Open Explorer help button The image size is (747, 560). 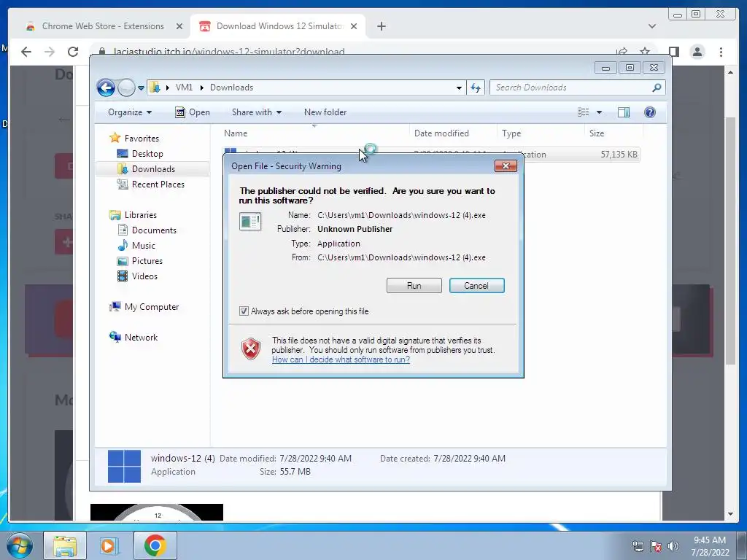649,112
